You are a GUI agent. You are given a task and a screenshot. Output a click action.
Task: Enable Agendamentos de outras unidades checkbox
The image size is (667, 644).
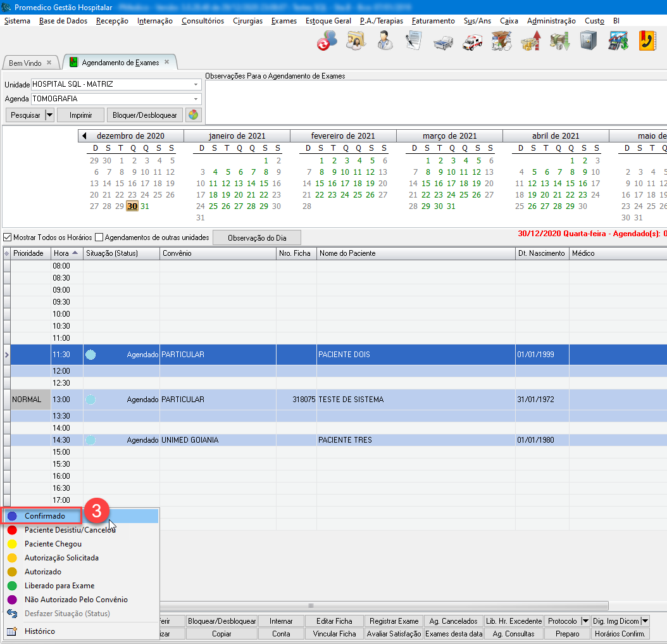coord(99,237)
